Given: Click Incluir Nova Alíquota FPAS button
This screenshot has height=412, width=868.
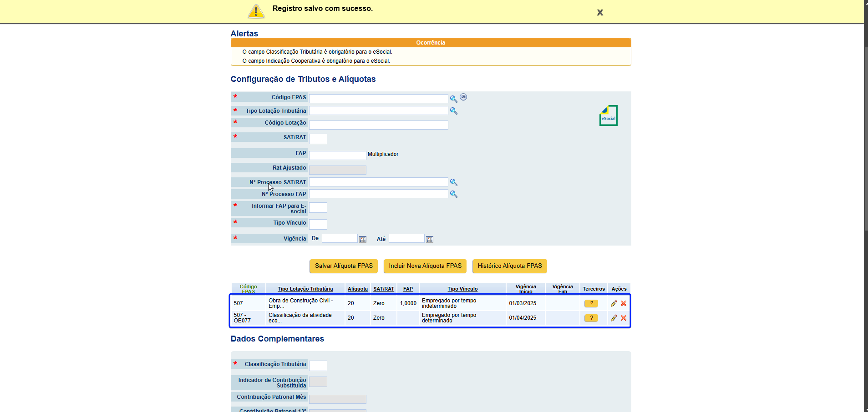Looking at the screenshot, I should point(425,266).
